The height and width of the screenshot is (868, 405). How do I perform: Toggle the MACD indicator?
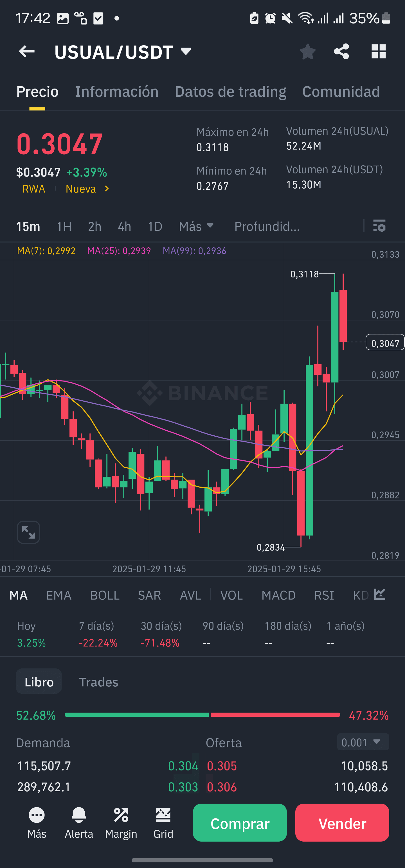(x=278, y=595)
